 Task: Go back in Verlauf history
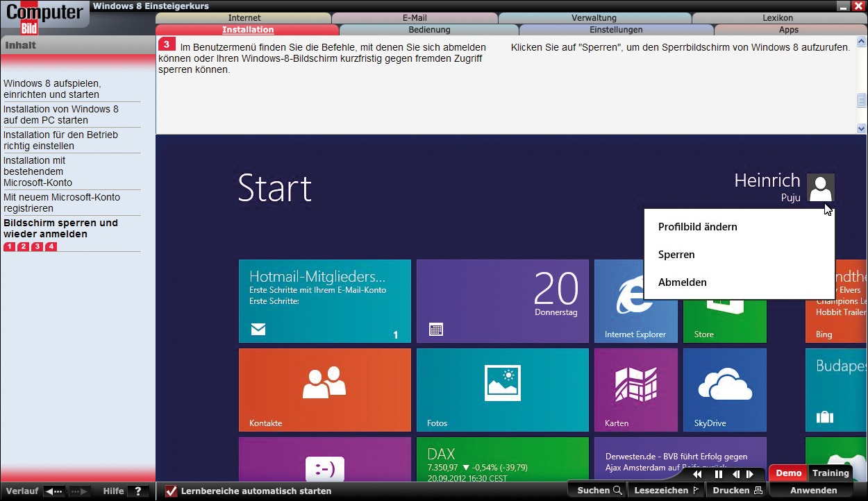(53, 491)
